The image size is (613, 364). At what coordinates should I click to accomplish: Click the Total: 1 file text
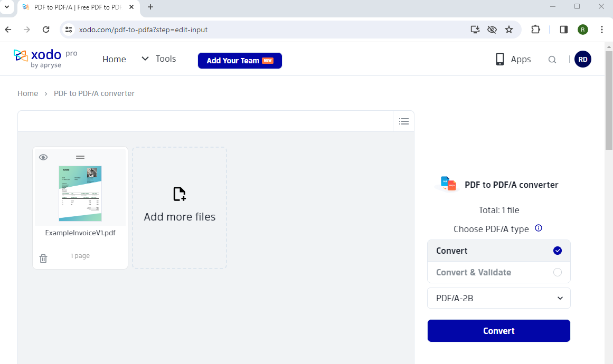(x=499, y=210)
